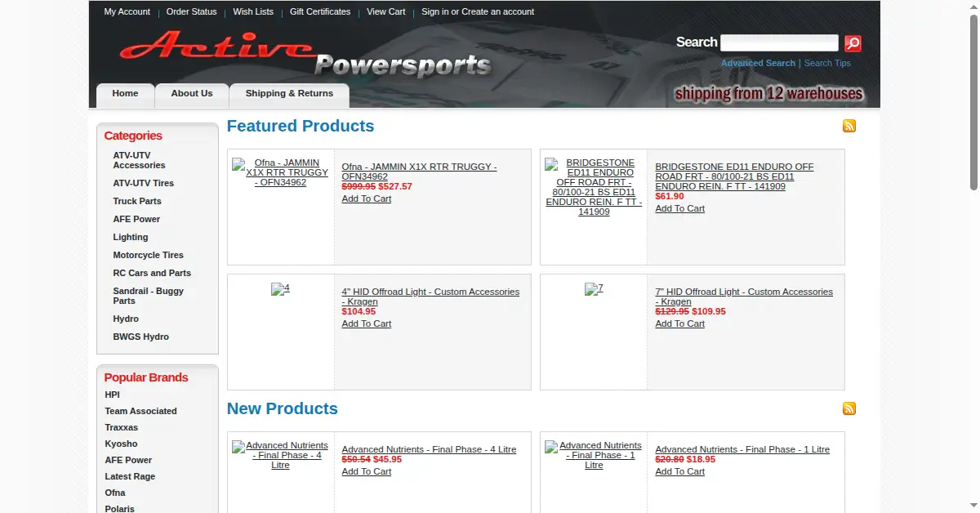Select the Ofna brand
Image resolution: width=980 pixels, height=513 pixels.
[x=115, y=493]
